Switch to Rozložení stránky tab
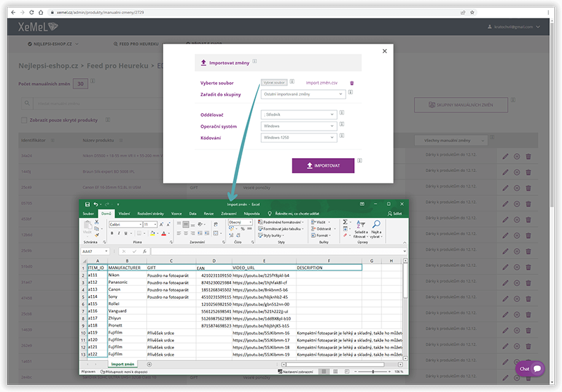Screen dimensions: 562x392 [150, 214]
